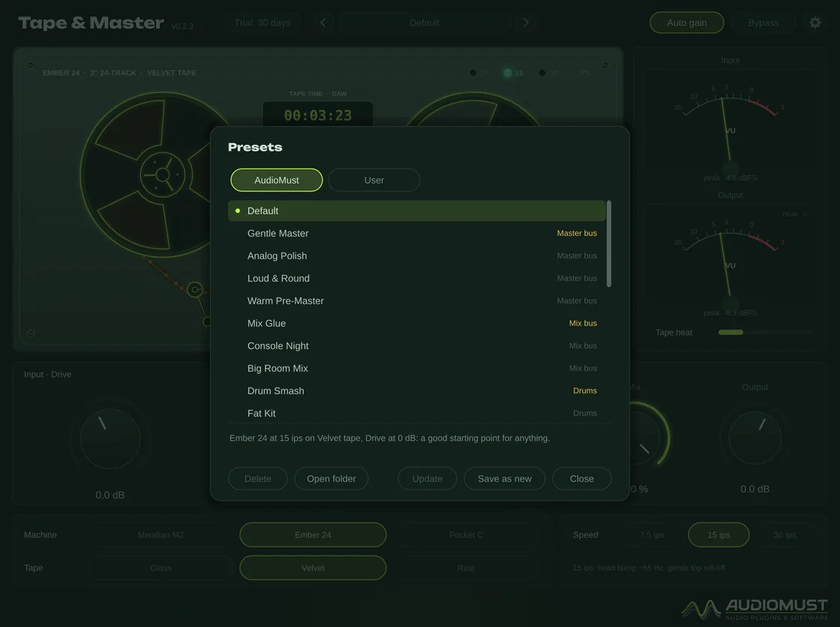Click Open folder button
This screenshot has width=840, height=627.
coord(331,478)
